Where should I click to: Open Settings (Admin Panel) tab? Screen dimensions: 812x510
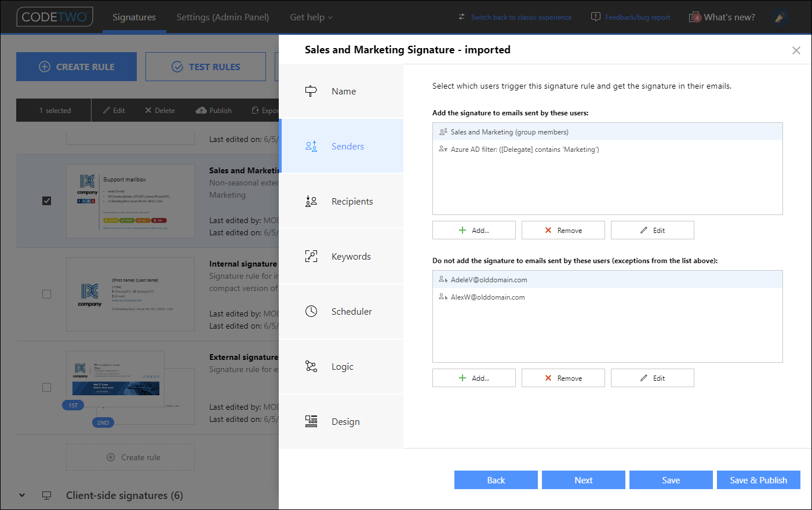click(x=223, y=17)
